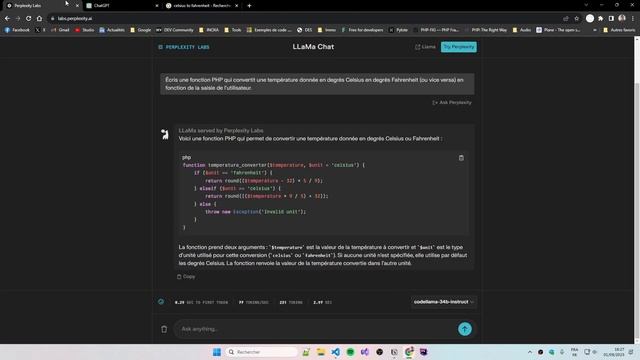Close the celsius to fahrenheit tab
The width and height of the screenshot is (640, 360).
click(236, 6)
